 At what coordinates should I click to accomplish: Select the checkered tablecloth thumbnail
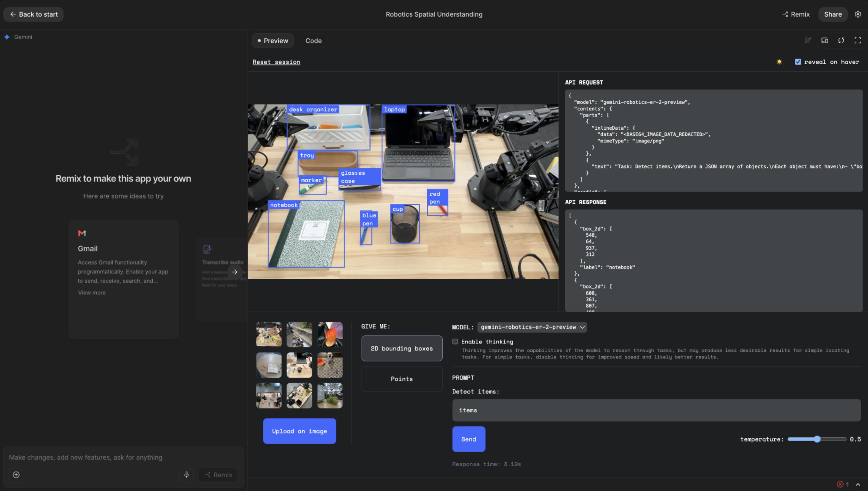(330, 365)
